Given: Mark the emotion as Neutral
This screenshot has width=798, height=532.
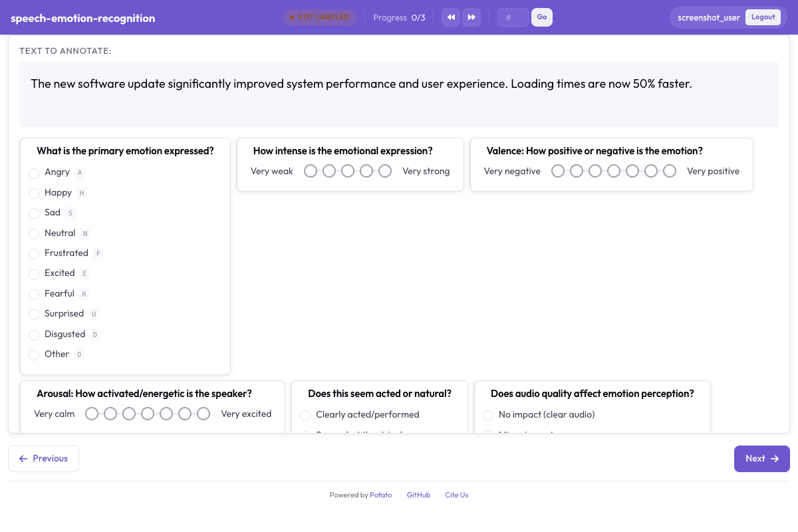Looking at the screenshot, I should 34,233.
